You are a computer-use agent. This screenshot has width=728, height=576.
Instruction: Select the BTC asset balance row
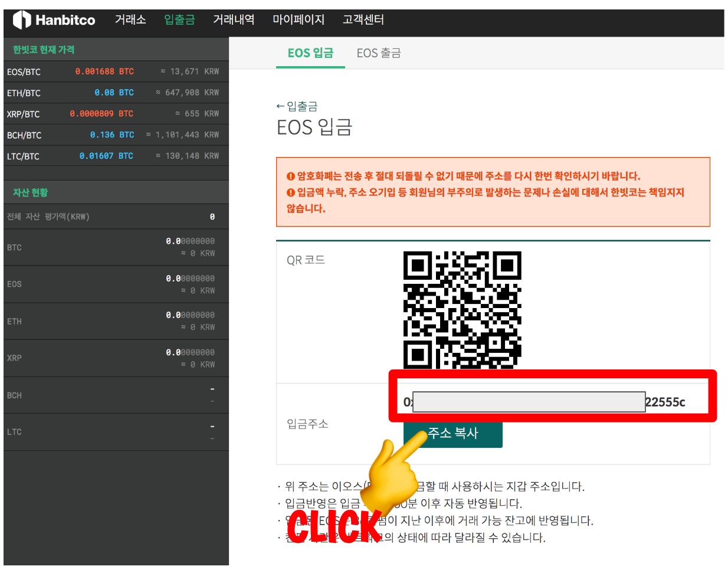click(x=116, y=247)
